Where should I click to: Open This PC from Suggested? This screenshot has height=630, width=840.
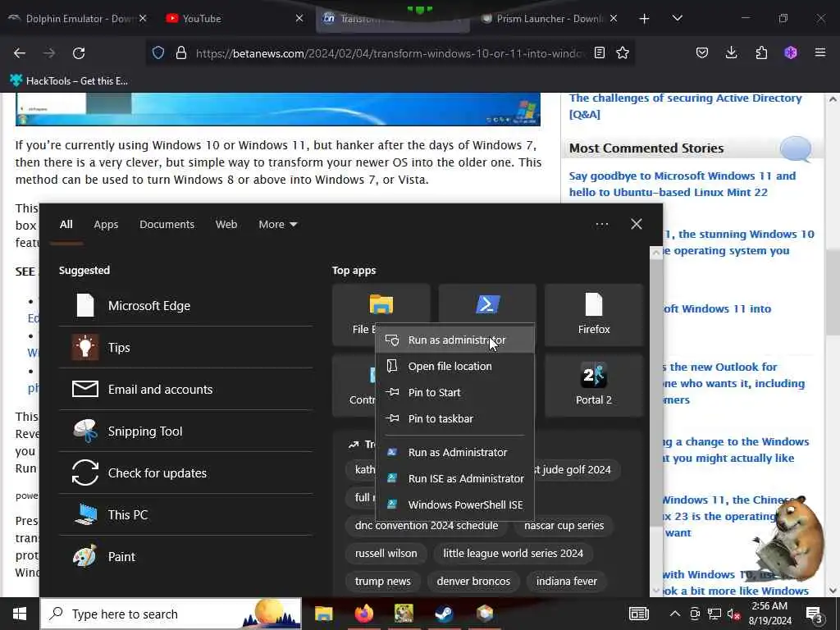185,514
